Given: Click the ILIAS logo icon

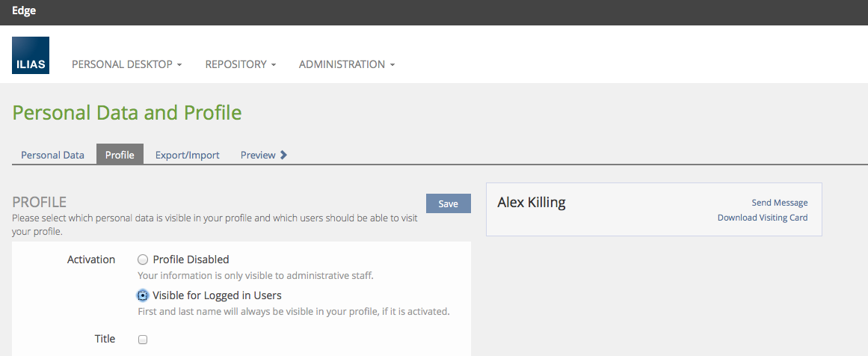Looking at the screenshot, I should pos(31,55).
